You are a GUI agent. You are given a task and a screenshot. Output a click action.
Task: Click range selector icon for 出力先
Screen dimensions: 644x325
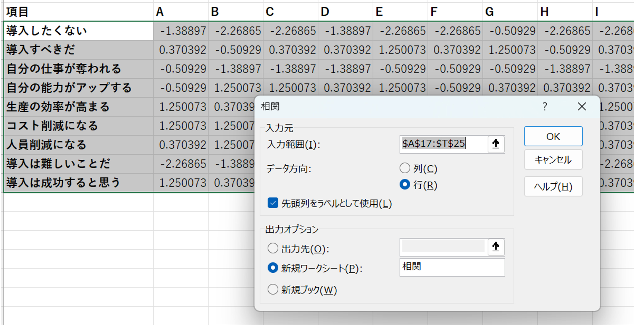point(496,247)
